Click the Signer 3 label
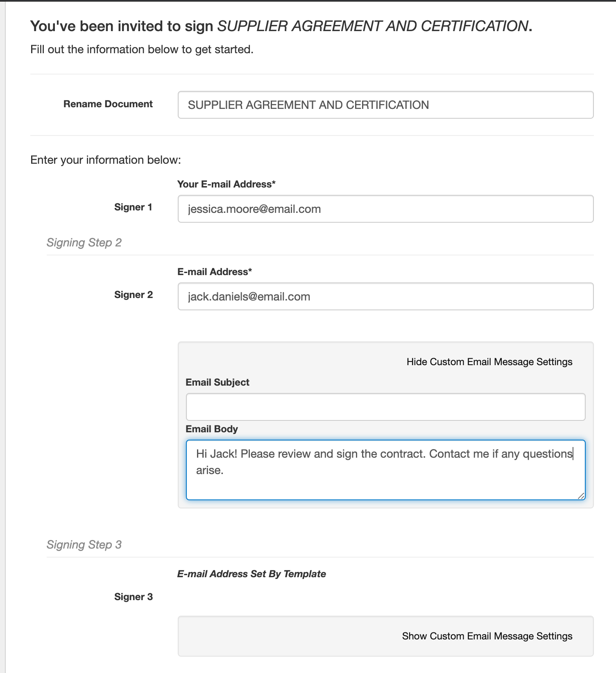 coord(133,597)
